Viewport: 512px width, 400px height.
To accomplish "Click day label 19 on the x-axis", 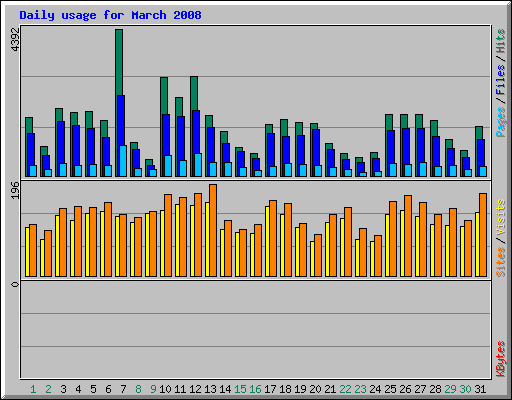I will (x=300, y=389).
